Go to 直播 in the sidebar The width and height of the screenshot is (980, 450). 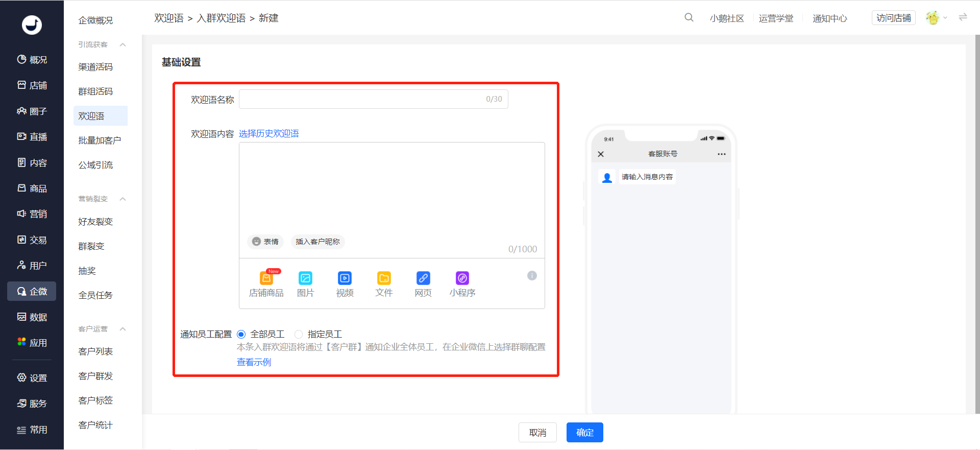[32, 137]
